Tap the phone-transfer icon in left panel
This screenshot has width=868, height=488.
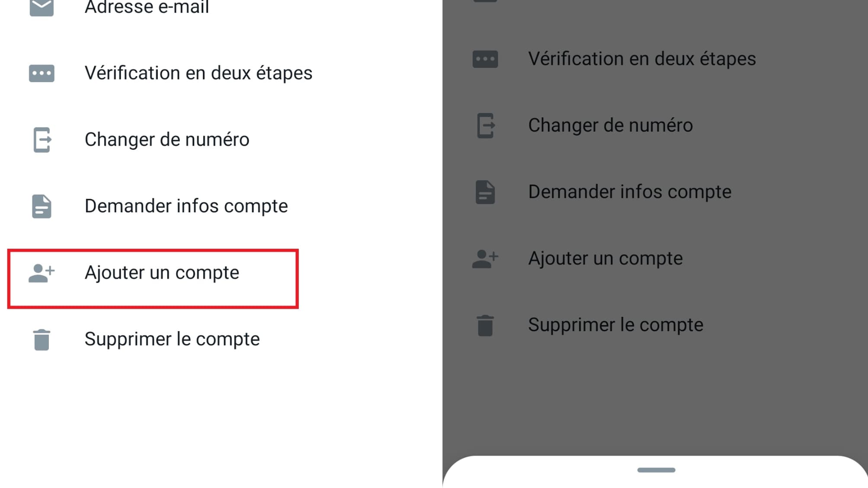[x=42, y=140]
